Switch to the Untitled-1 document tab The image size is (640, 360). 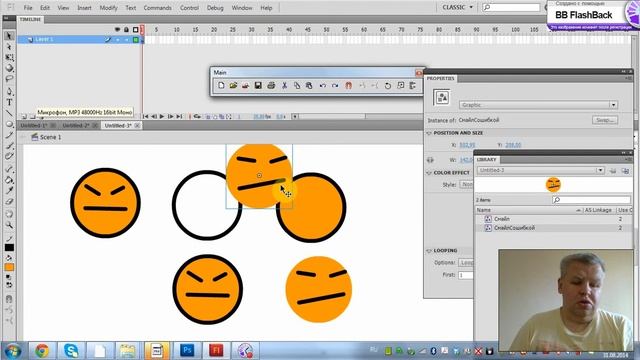tap(34, 125)
